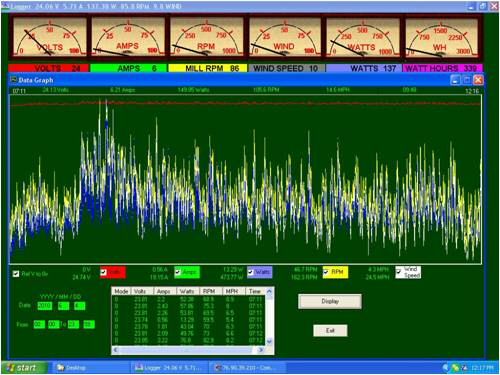Click the Data Graph window title icon
The image size is (500, 375).
click(x=13, y=80)
